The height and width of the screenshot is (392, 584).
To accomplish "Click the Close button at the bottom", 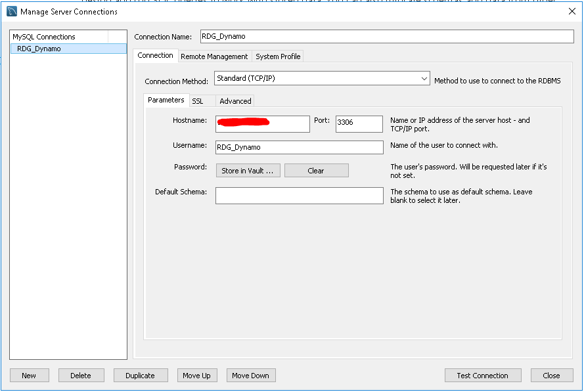I will coord(552,375).
